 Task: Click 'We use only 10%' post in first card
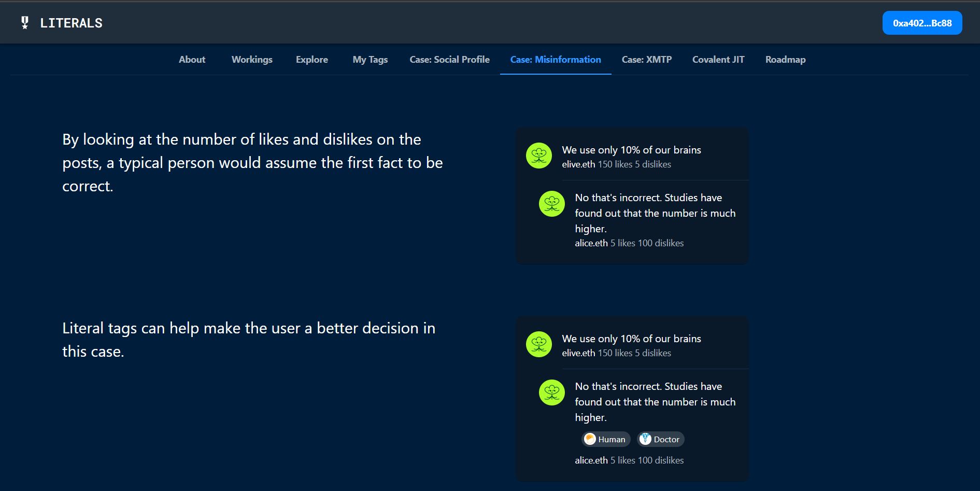click(631, 150)
